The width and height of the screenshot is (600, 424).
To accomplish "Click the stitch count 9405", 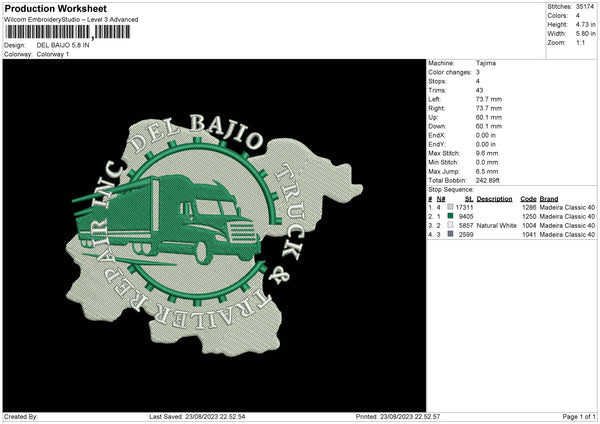I will click(466, 217).
